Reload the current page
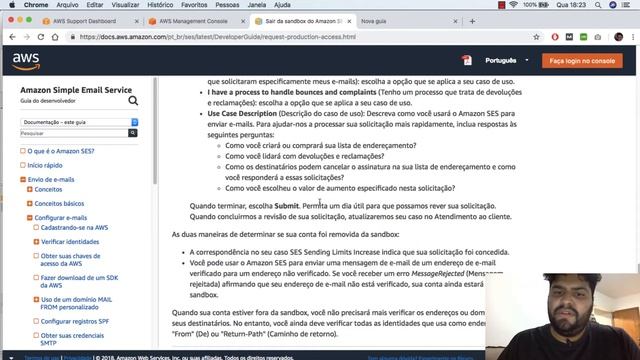 click(41, 37)
